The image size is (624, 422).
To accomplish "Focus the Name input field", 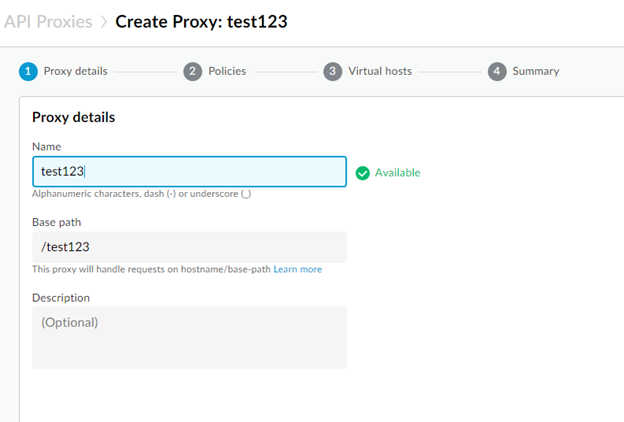I will pyautogui.click(x=189, y=172).
